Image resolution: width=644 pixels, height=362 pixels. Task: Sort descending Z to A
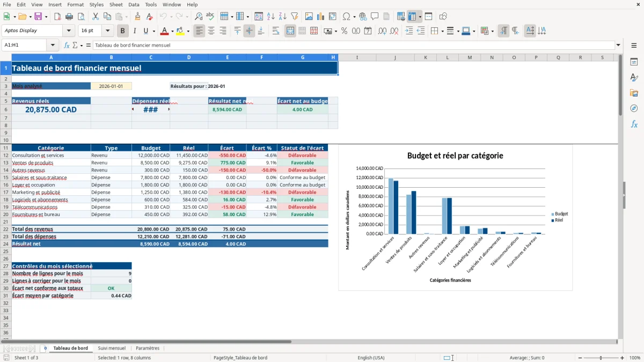click(282, 17)
